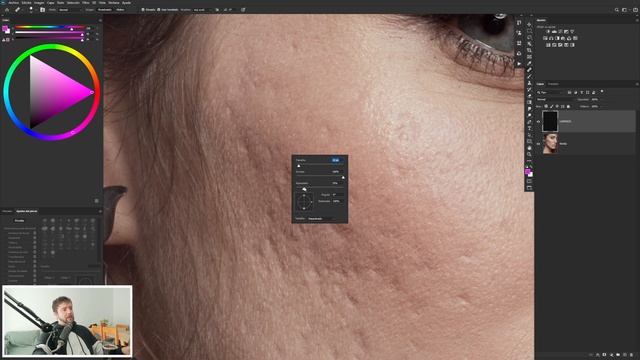Toggle lock beside Textura
640x360 pixels.
click(x=35, y=242)
